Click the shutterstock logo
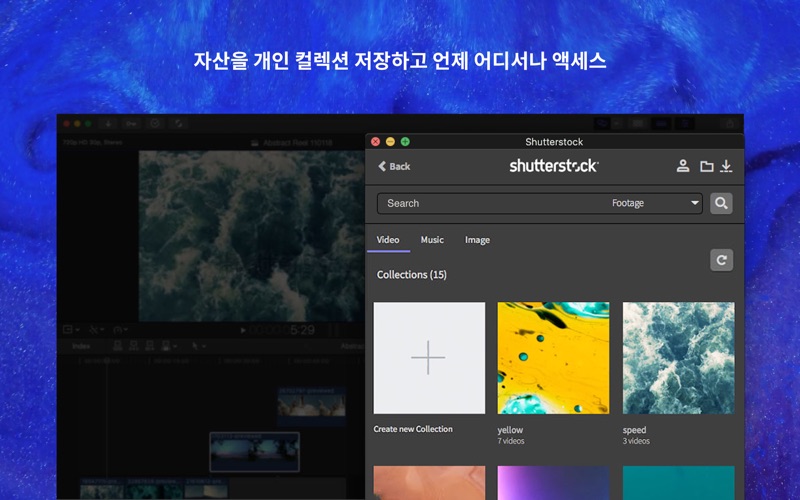The height and width of the screenshot is (500, 800). [554, 166]
